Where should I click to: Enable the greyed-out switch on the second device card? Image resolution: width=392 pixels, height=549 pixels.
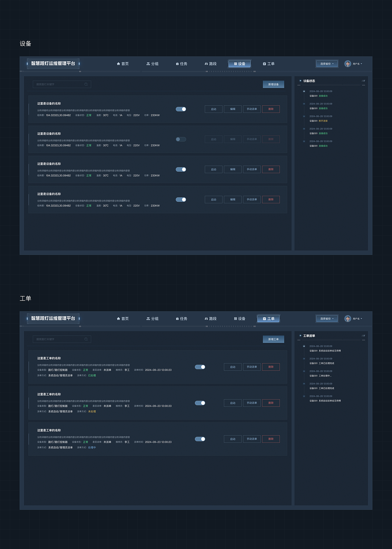tap(181, 139)
